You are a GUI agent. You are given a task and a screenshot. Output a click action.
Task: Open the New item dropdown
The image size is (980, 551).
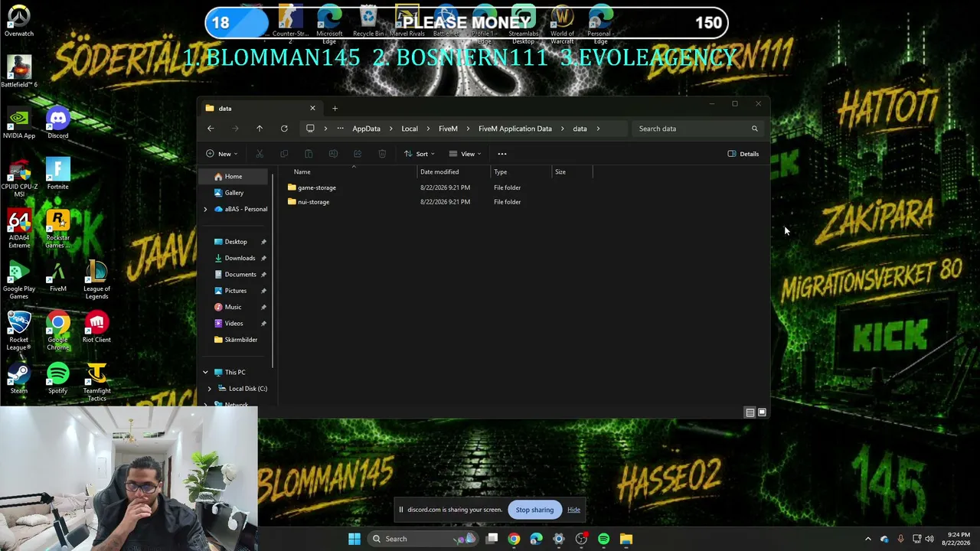pyautogui.click(x=222, y=154)
